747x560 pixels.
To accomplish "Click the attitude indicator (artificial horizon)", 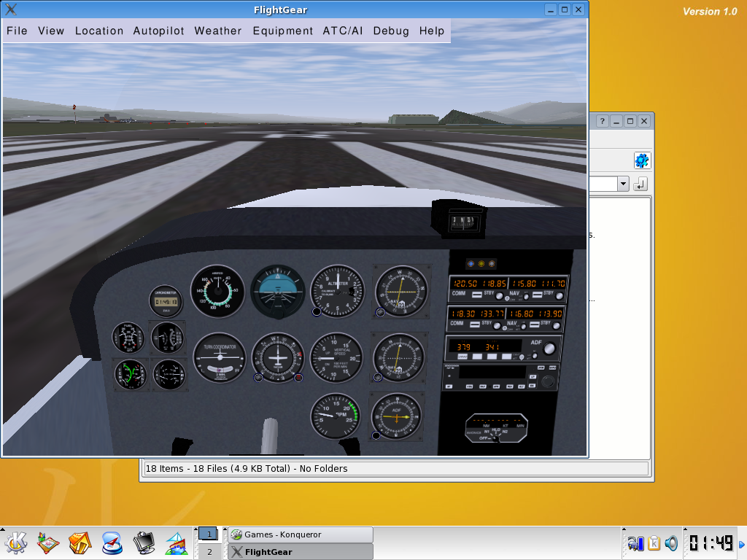I will [x=278, y=292].
